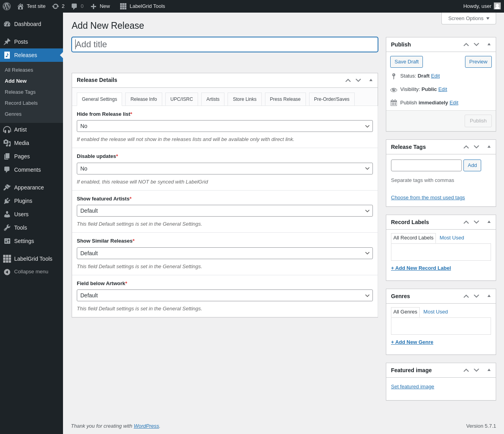Collapse the Genres panel toggle
The image size is (504, 434).
coord(489,296)
